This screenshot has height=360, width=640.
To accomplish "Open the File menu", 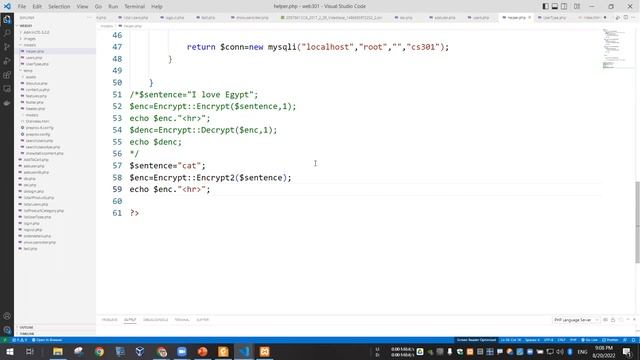I will (22, 7).
